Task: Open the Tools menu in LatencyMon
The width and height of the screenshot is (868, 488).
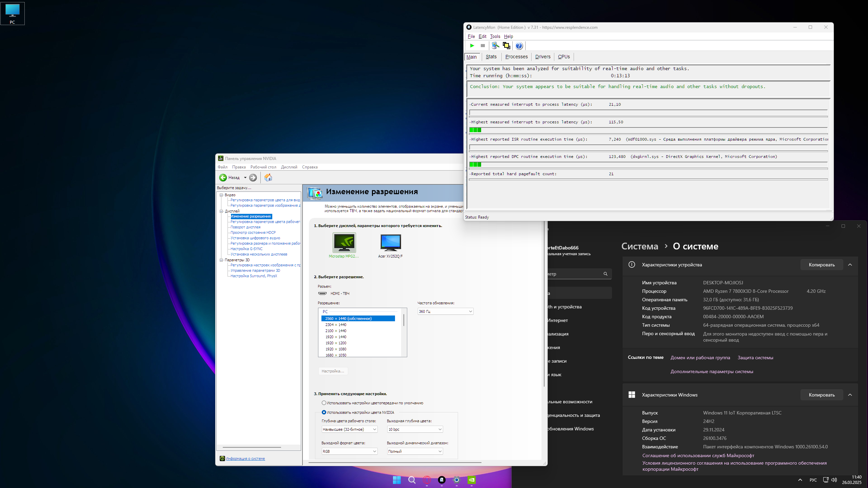Action: 495,36
